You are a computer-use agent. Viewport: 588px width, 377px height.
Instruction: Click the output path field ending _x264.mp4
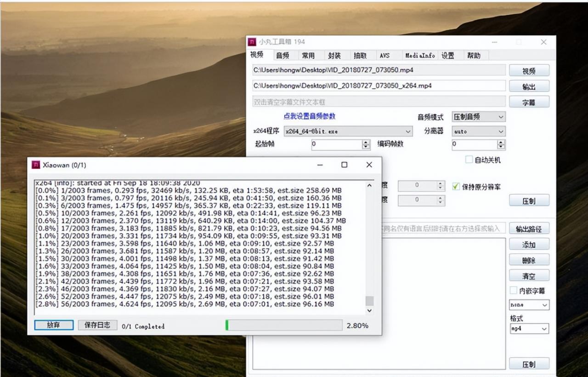point(379,86)
